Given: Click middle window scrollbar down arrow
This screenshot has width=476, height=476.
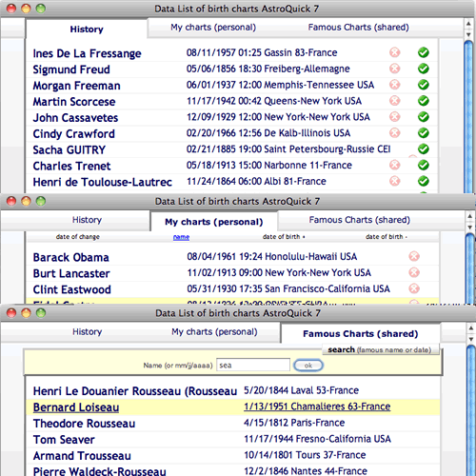Looking at the screenshot, I should pyautogui.click(x=470, y=228).
